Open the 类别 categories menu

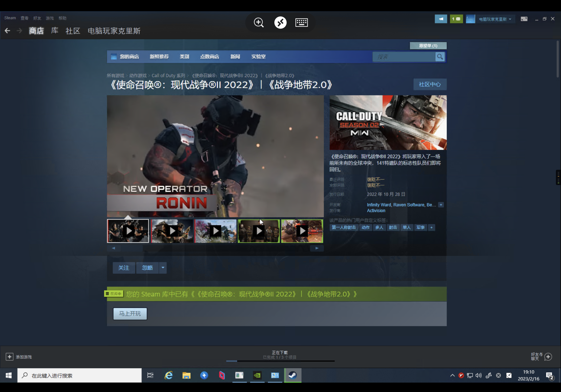tap(184, 57)
